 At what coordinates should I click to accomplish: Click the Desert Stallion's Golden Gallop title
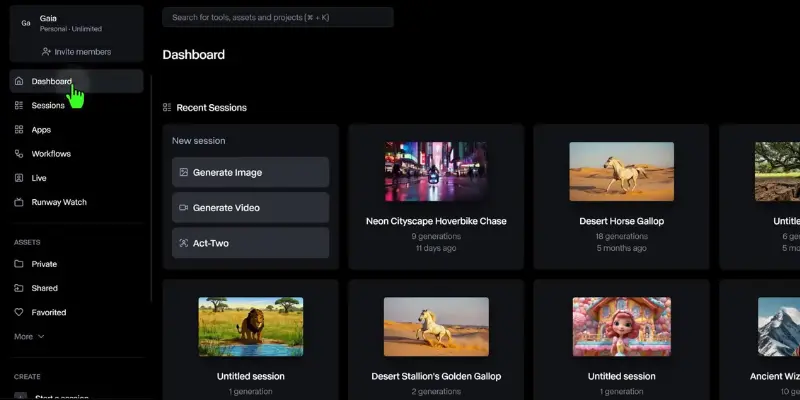pos(436,376)
